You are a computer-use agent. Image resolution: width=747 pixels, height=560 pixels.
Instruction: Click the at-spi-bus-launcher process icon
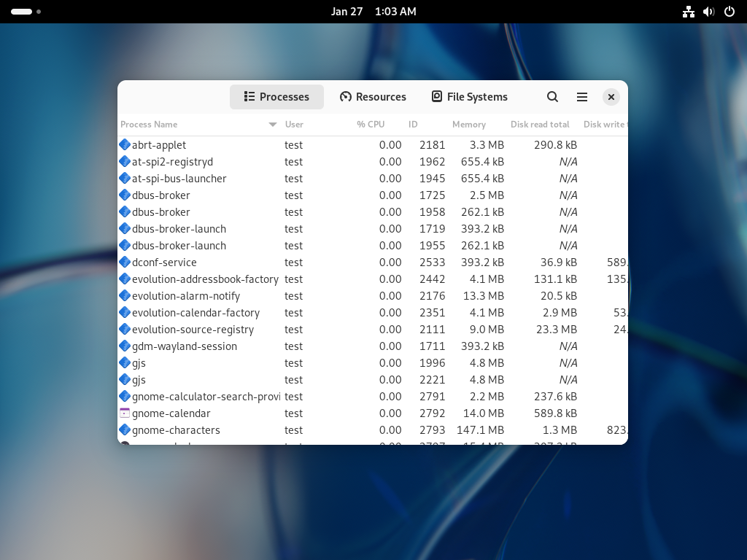click(x=125, y=178)
